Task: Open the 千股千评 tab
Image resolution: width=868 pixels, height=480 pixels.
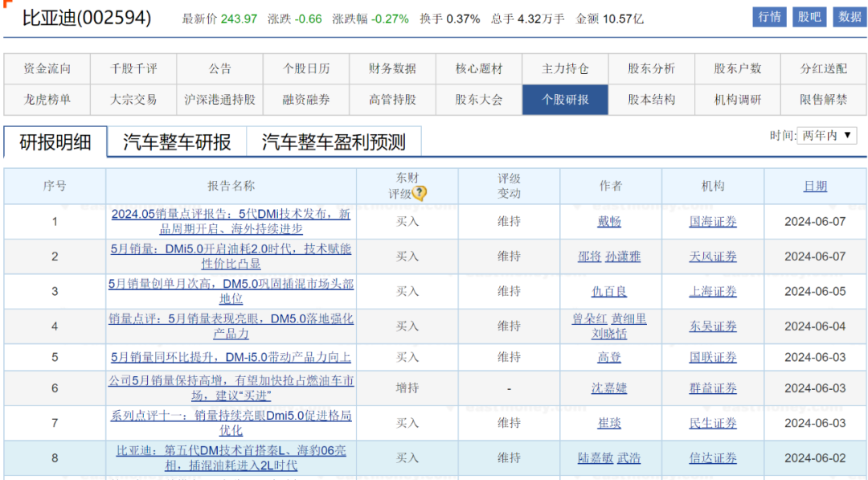Action: click(x=133, y=68)
